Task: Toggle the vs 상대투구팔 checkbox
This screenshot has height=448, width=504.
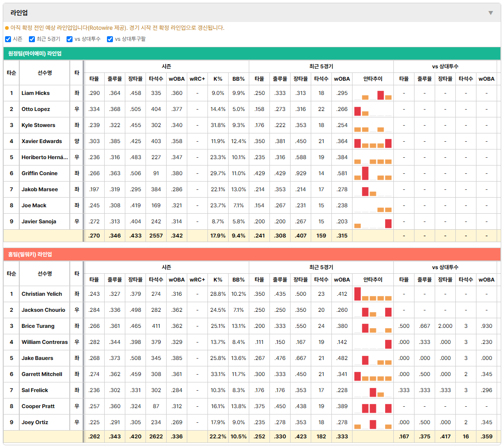Action: pyautogui.click(x=110, y=39)
